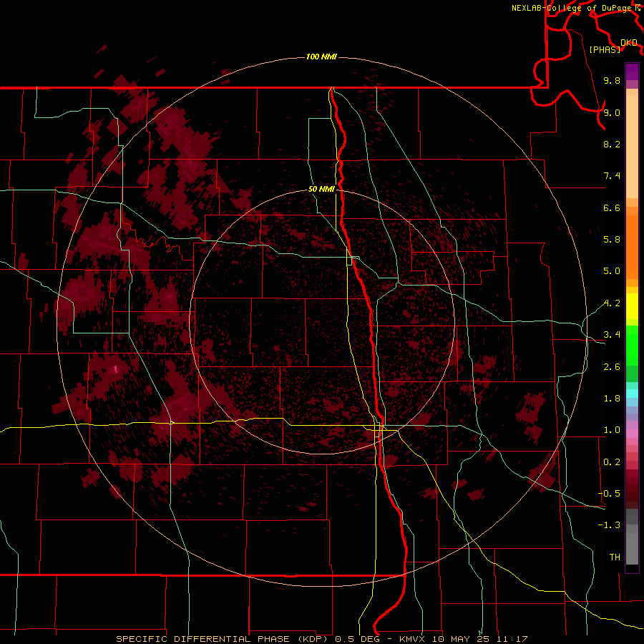Click the '100 NMI' range ring label
This screenshot has height=644, width=644.
(x=321, y=57)
